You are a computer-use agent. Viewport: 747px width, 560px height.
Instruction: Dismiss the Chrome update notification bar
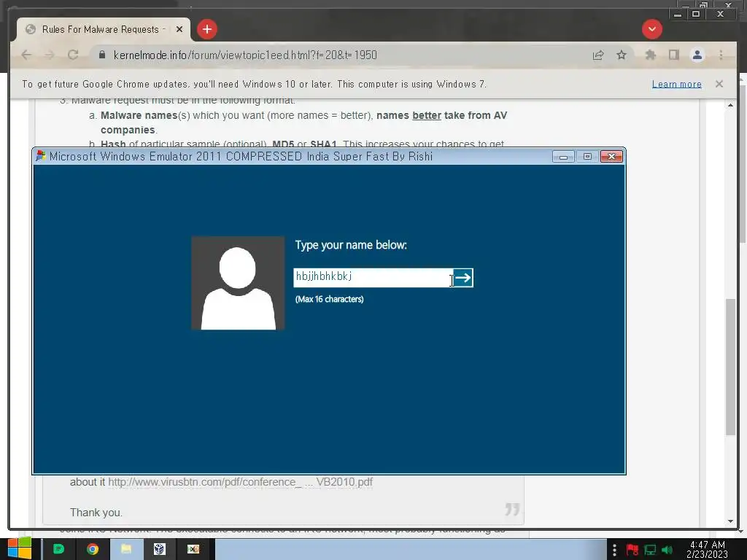point(719,84)
